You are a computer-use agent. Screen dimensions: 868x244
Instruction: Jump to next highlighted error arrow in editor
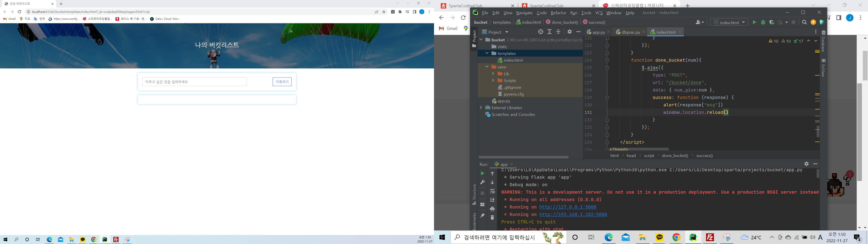(x=816, y=41)
